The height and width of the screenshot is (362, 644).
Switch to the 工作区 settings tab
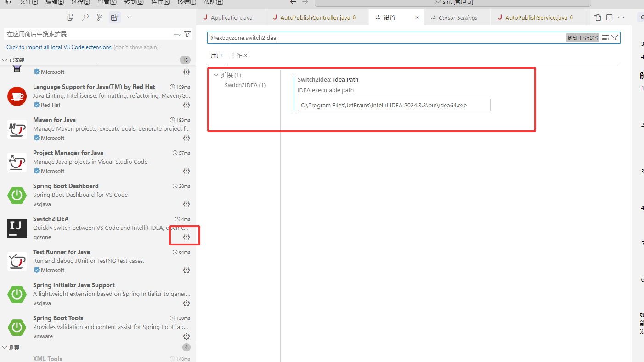click(x=239, y=56)
